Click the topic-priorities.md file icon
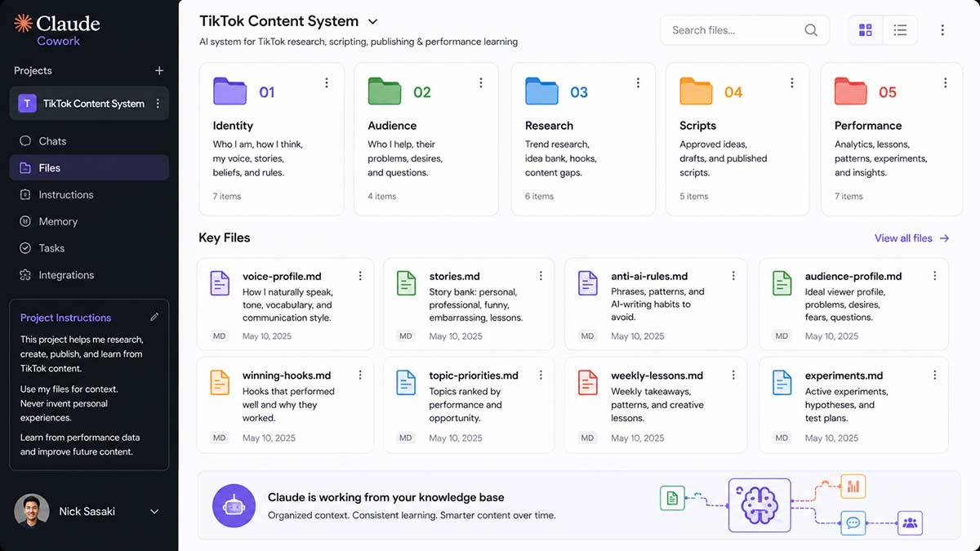Screen dimensions: 980x551 406,383
